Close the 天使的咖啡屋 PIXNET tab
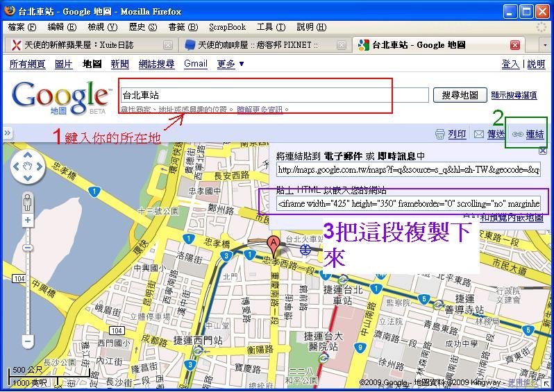554x392 pixels. click(341, 45)
